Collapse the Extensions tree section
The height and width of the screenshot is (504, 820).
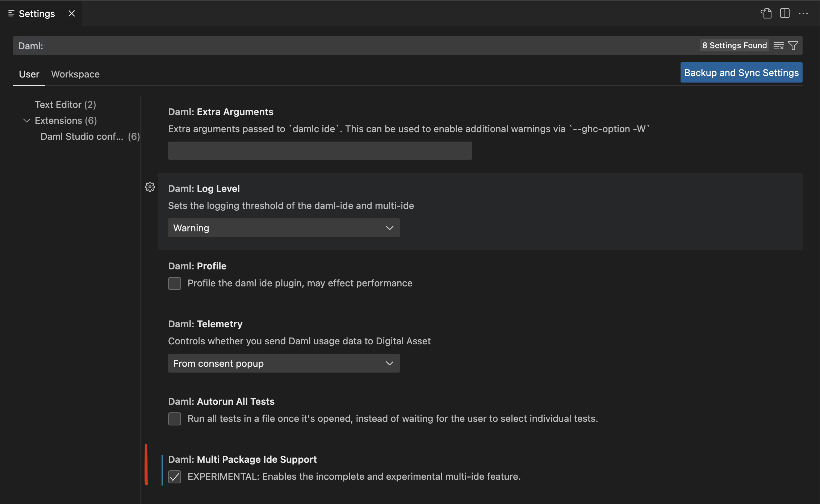click(x=26, y=121)
